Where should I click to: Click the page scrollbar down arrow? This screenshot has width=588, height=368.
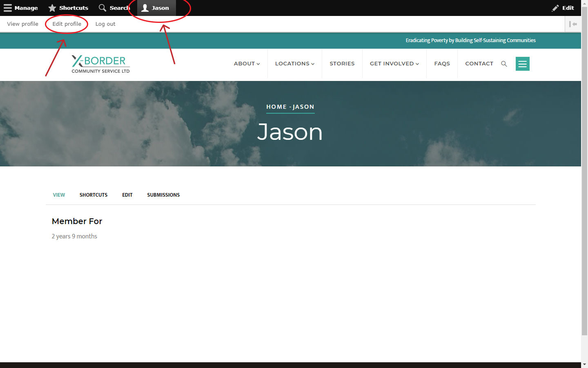pyautogui.click(x=584, y=364)
